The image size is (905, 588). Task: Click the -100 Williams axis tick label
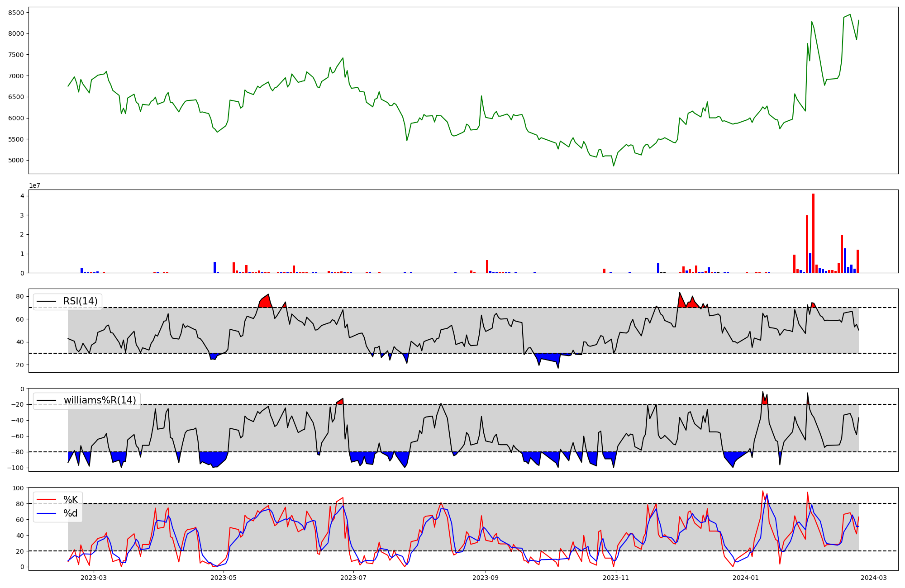pyautogui.click(x=15, y=468)
